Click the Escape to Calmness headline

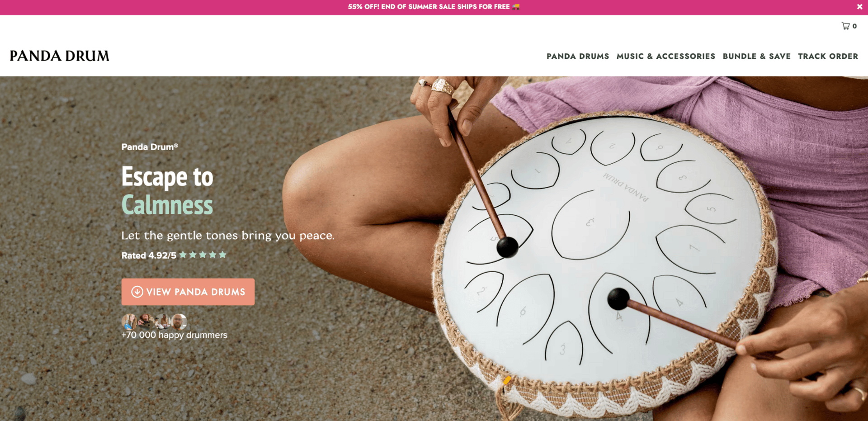(167, 190)
